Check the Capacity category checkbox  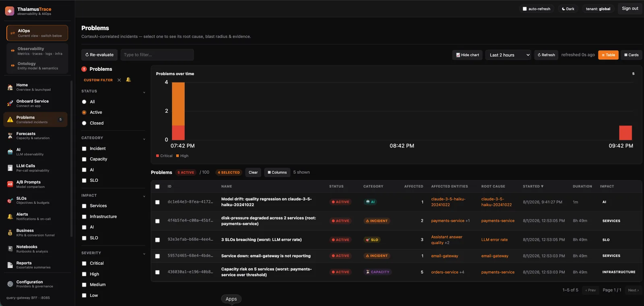[x=84, y=159]
